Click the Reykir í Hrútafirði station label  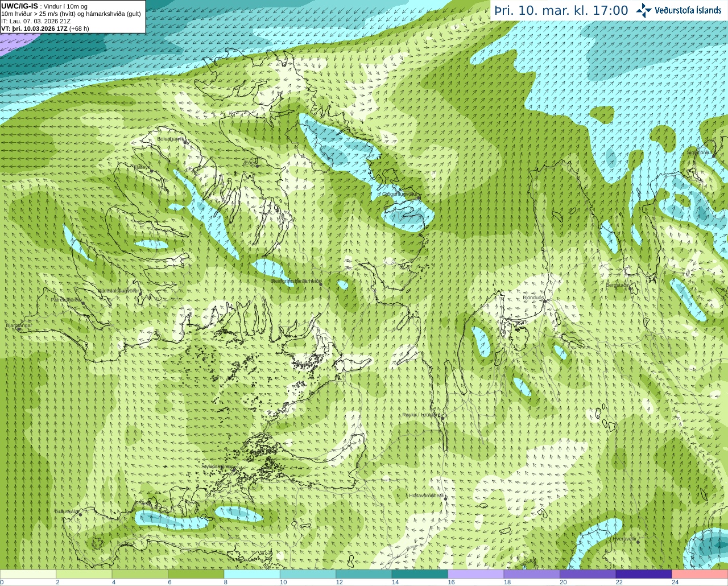(422, 415)
